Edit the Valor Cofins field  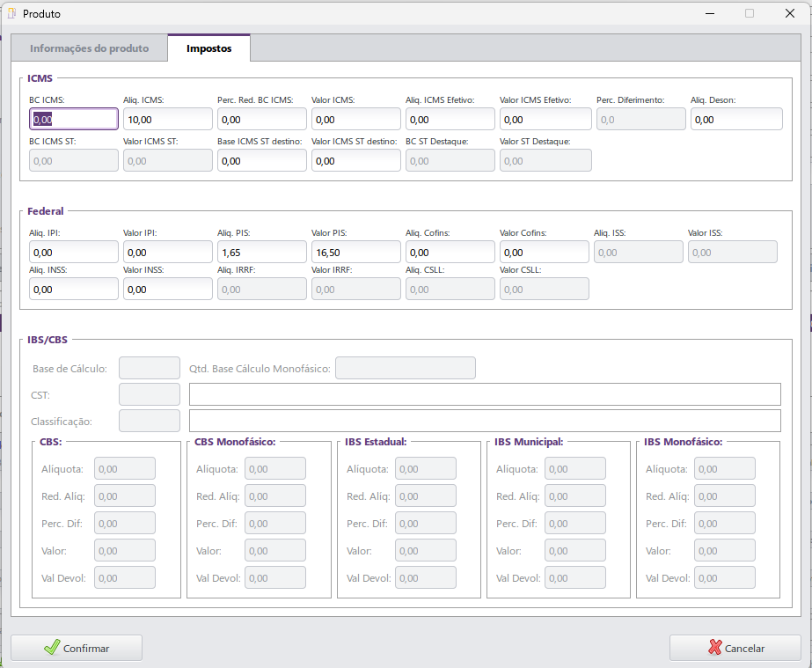544,253
